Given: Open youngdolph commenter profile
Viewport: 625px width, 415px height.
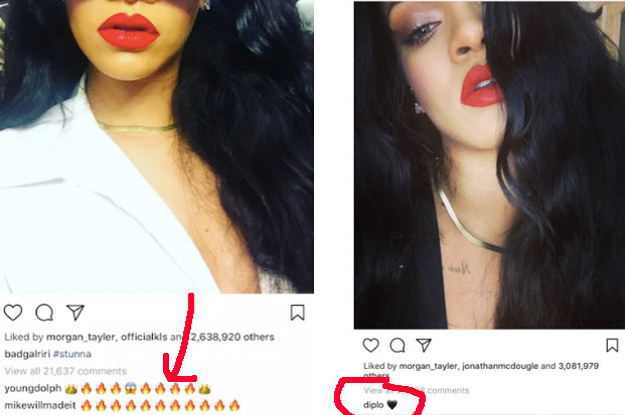Looking at the screenshot, I should tap(33, 388).
